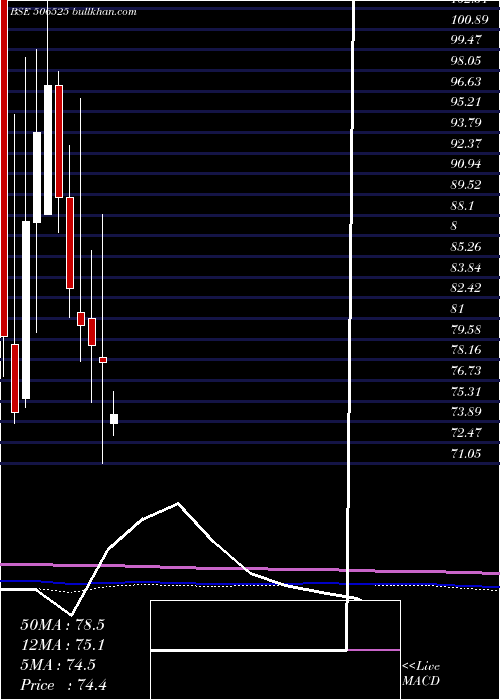
Task: Click the <<Live MACD label
Action: (x=421, y=674)
